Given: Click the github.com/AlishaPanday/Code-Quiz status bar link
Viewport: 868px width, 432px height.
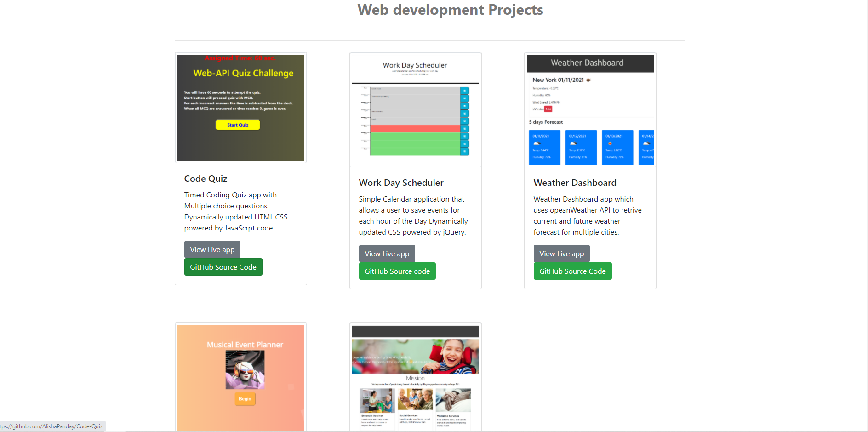Looking at the screenshot, I should [52, 426].
